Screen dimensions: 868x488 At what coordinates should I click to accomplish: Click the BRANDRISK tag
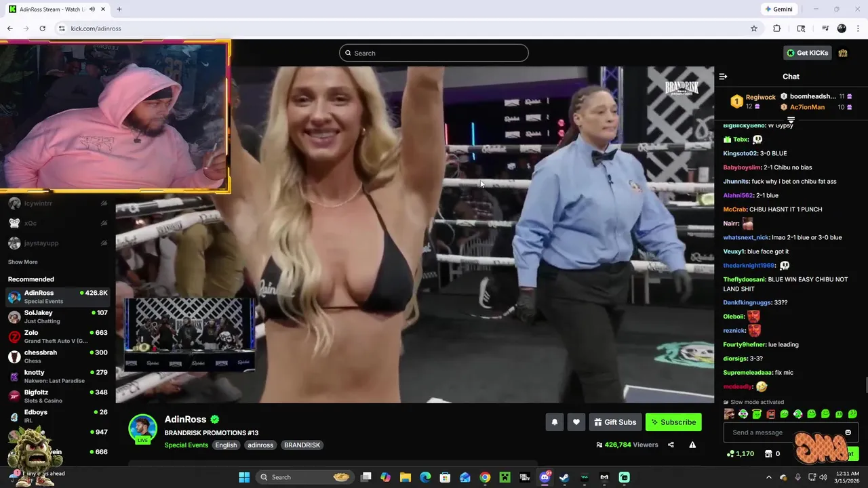click(302, 445)
